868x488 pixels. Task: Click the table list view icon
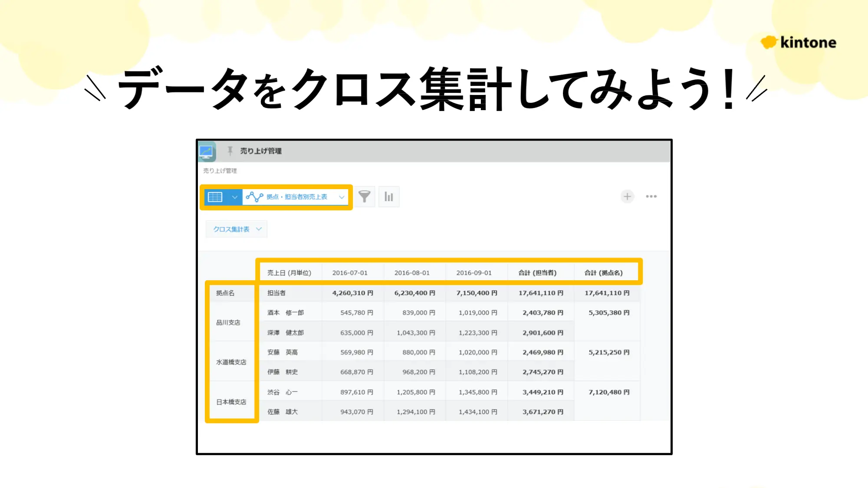click(x=215, y=197)
